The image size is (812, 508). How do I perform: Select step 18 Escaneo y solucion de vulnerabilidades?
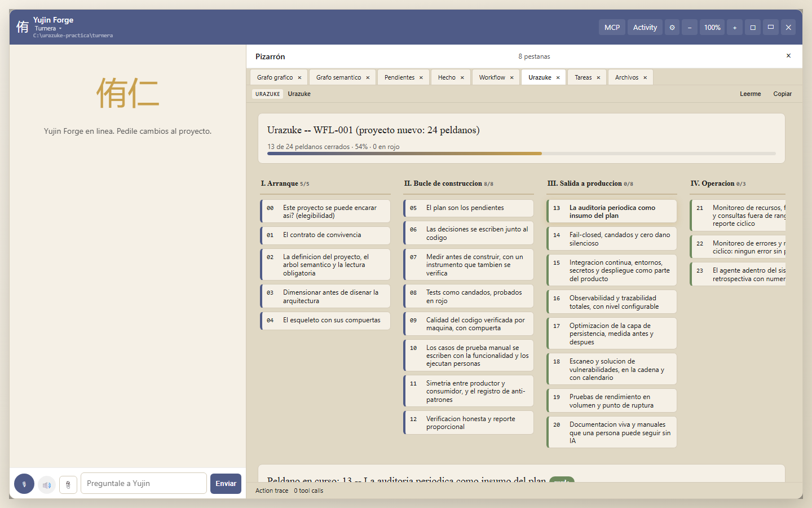point(612,369)
